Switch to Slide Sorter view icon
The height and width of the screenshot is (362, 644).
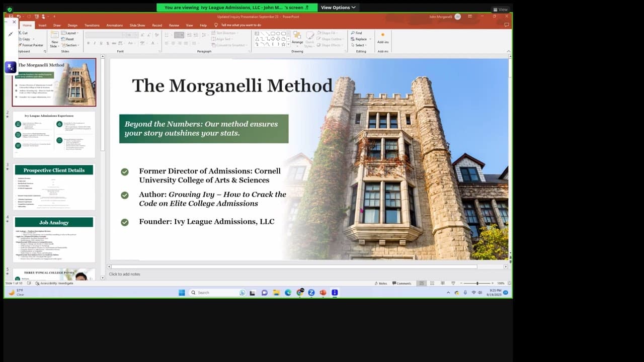coord(432,283)
